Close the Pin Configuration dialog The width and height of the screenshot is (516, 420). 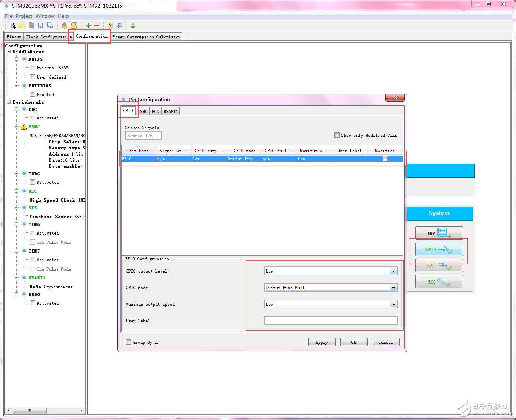(x=395, y=98)
